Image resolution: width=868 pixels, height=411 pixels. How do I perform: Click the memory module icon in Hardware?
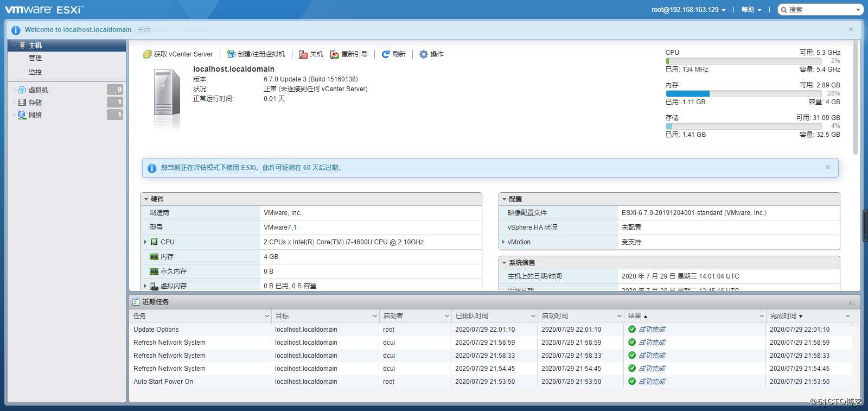tap(154, 257)
